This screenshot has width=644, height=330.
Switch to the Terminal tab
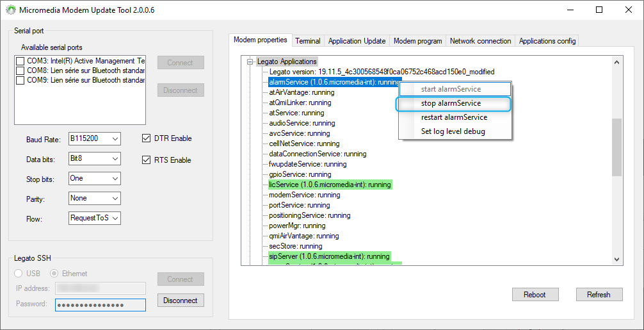[x=307, y=41]
